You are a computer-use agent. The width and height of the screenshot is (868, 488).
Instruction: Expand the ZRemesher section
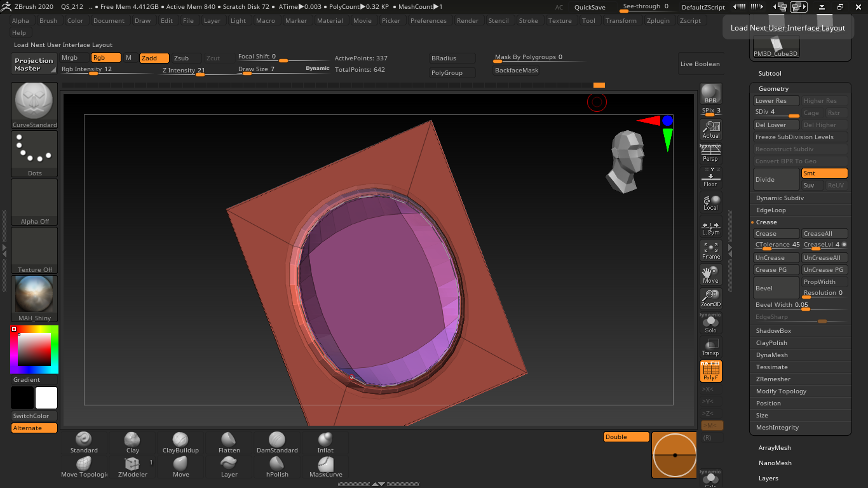[773, 379]
